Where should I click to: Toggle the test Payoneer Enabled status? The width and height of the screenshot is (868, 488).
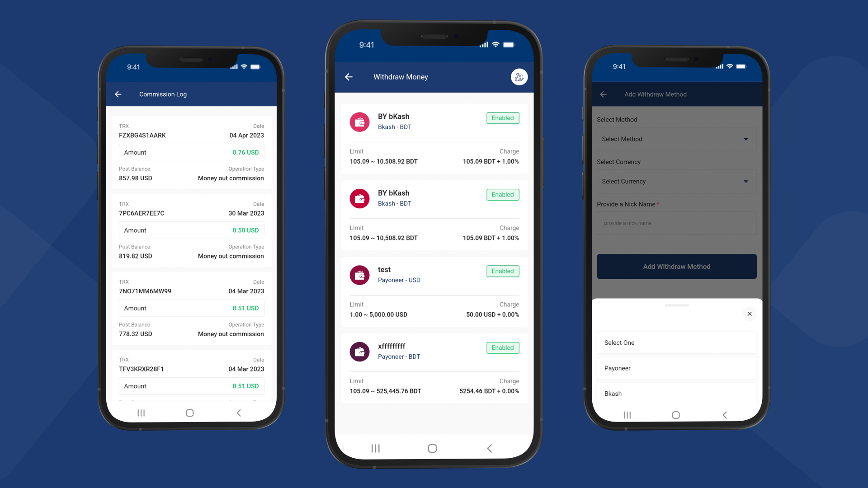(502, 271)
